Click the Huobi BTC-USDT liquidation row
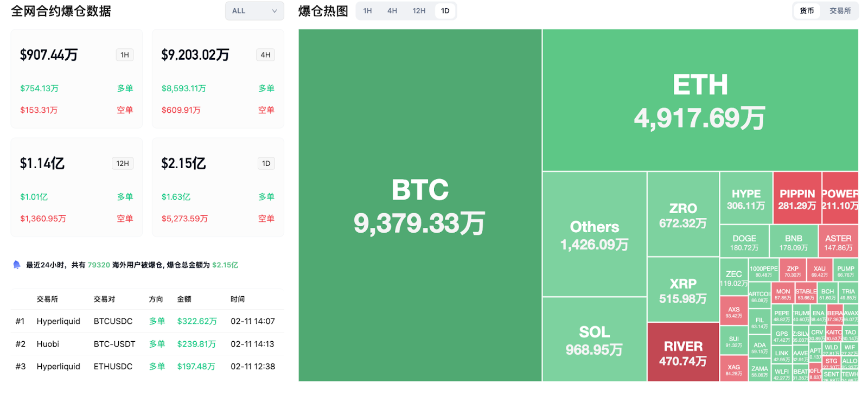Screen dimensions: 868x396 pos(146,344)
